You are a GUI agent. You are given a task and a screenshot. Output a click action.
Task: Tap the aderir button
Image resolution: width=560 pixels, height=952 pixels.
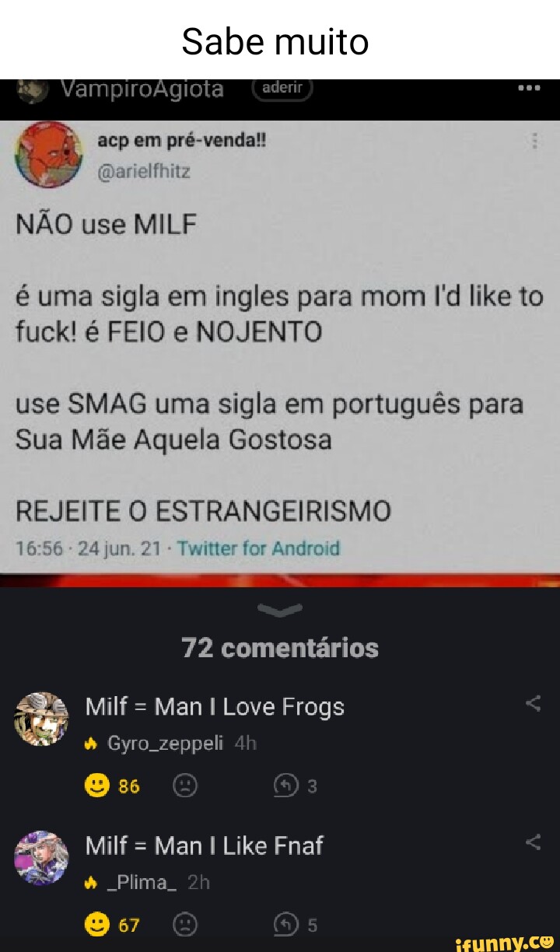[x=282, y=89]
